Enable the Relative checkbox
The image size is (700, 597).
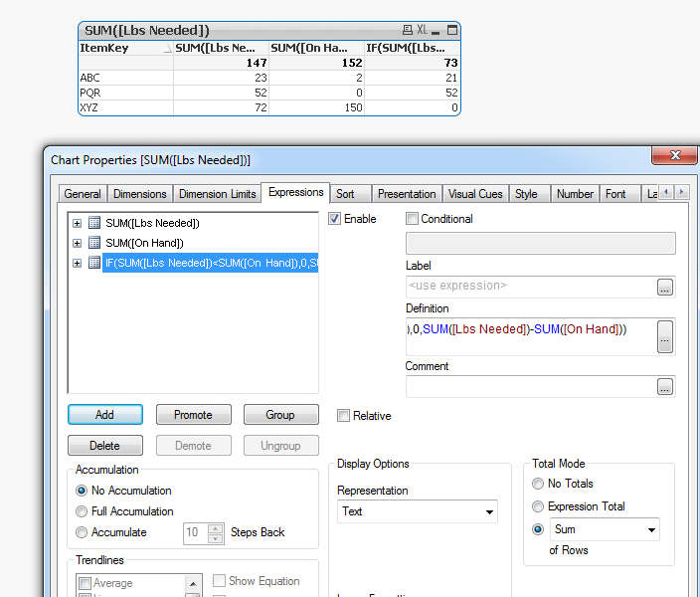pyautogui.click(x=343, y=416)
